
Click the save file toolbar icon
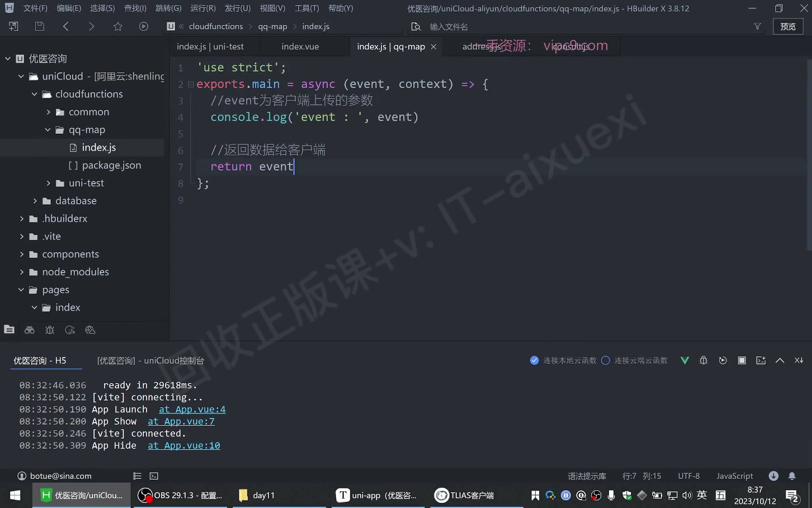39,26
